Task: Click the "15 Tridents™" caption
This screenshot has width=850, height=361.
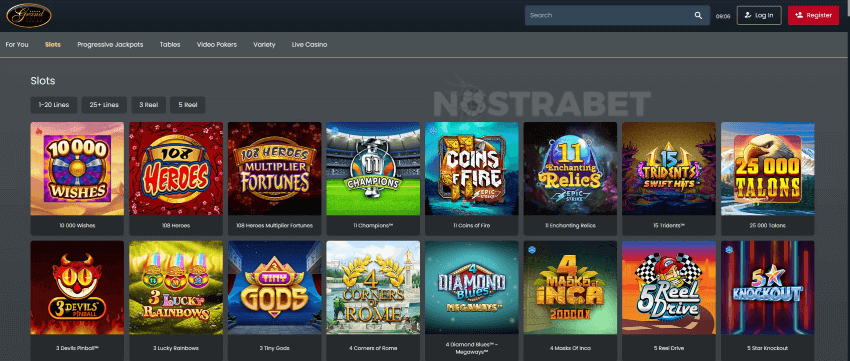Action: pos(669,225)
